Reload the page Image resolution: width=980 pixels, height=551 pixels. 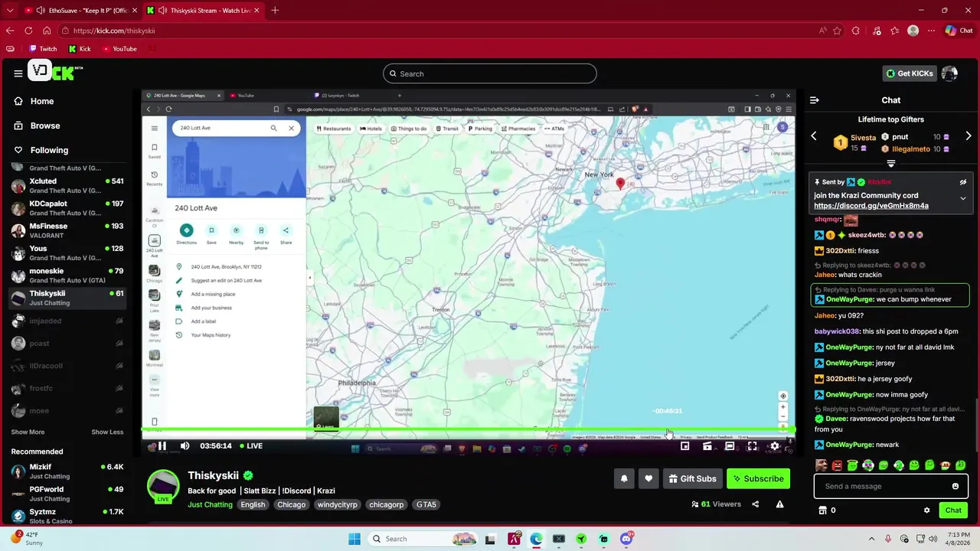[x=28, y=31]
